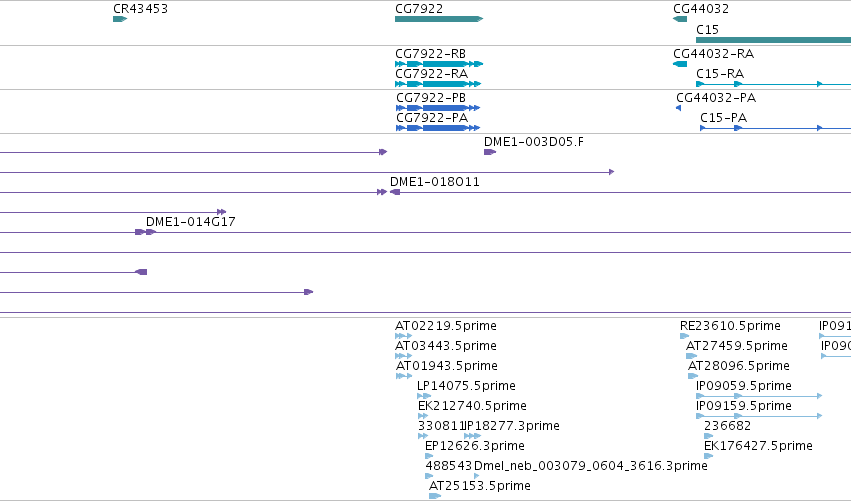Click the DME1-003D05.F feature arrow
The width and height of the screenshot is (851, 501).
pos(490,152)
